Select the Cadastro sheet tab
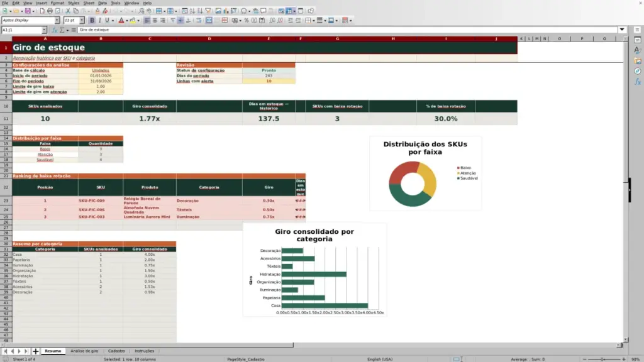This screenshot has height=362, width=644. click(x=116, y=351)
